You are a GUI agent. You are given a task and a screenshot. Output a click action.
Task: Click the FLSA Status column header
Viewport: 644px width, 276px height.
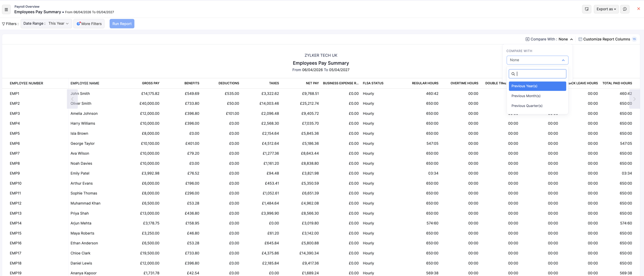pyautogui.click(x=373, y=83)
